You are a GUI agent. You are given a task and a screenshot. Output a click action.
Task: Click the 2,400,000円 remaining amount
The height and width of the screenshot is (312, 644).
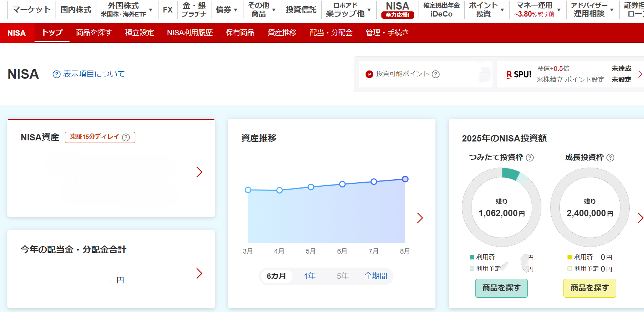pos(590,213)
